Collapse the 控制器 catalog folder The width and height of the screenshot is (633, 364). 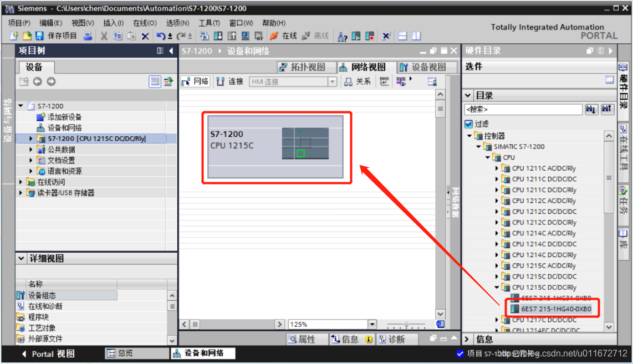coord(469,136)
